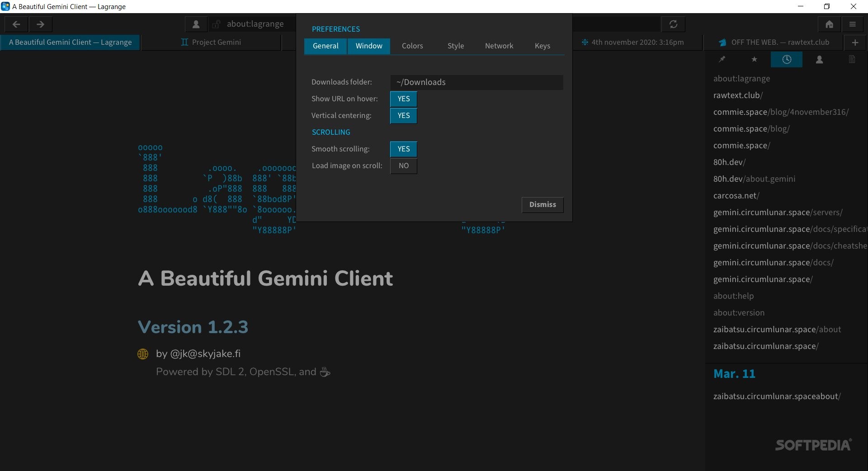Click the Mar. 11 date heading
Screen dimensions: 868x471
click(x=734, y=374)
